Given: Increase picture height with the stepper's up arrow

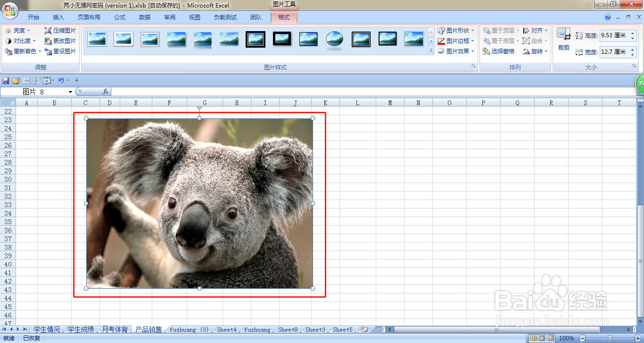Looking at the screenshot, I should point(633,33).
